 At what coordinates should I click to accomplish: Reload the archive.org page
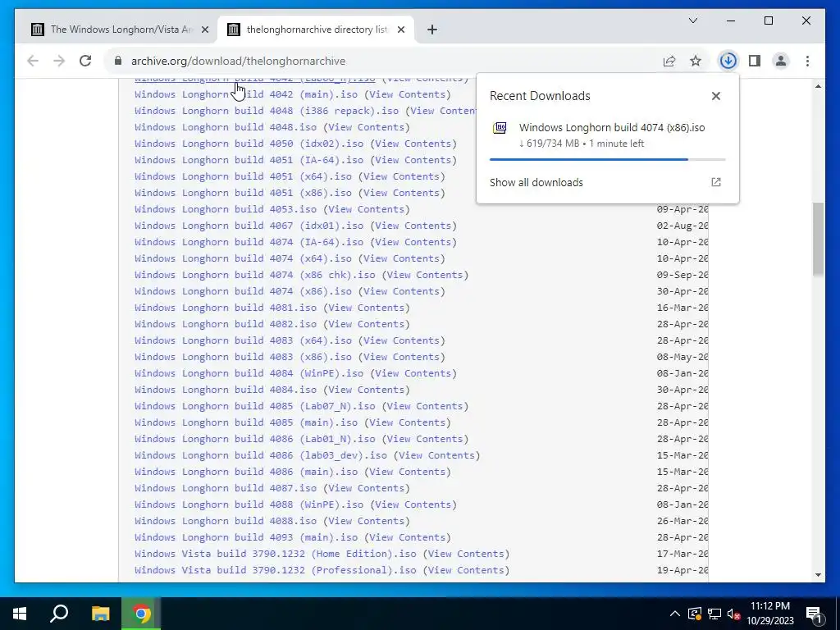[85, 61]
